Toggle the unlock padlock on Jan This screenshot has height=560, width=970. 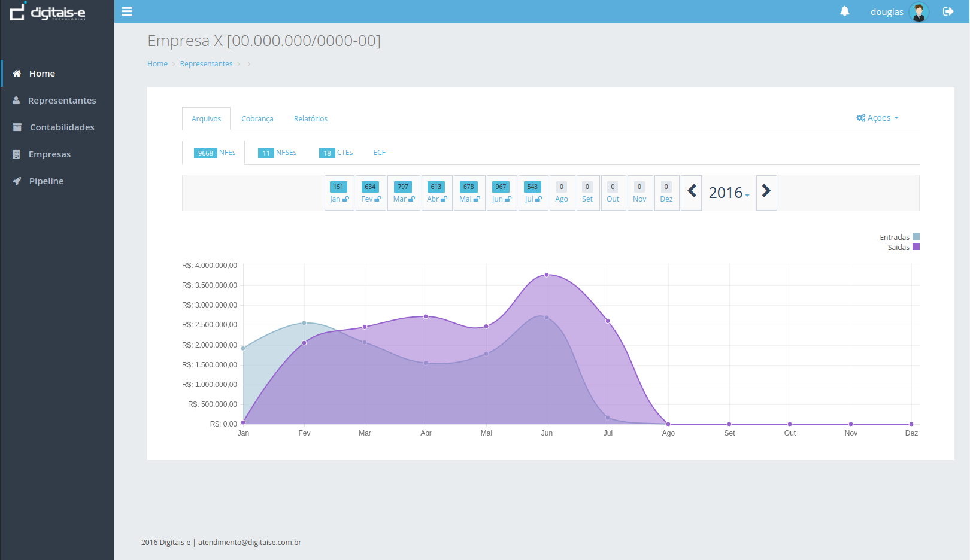(345, 199)
